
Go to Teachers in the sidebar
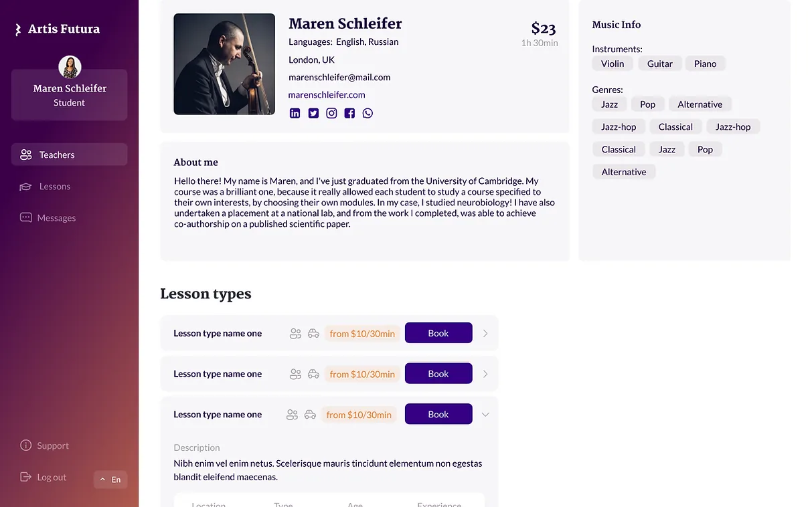[x=70, y=155]
